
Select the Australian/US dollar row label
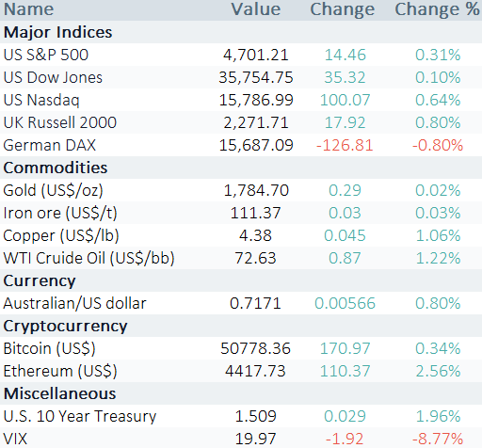point(74,303)
